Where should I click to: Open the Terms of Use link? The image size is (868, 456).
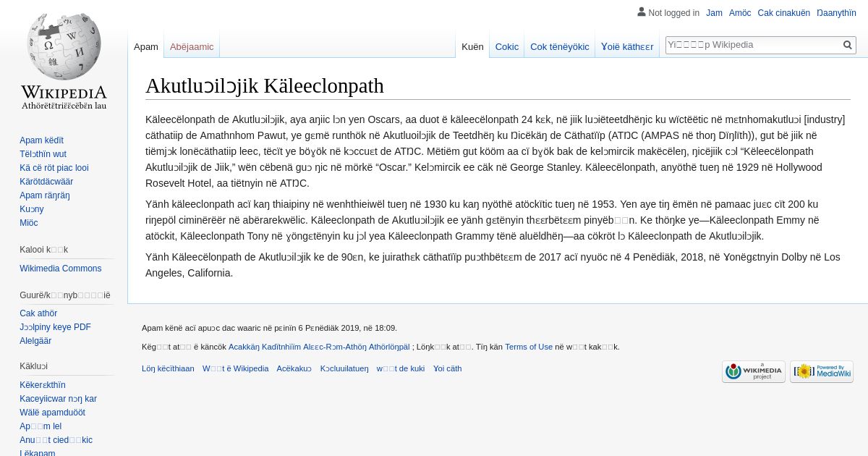pos(529,347)
